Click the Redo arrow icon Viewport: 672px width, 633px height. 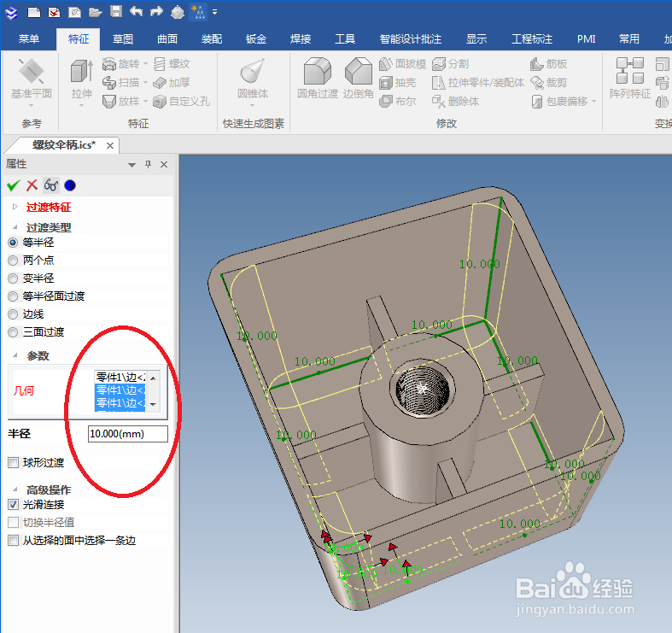[156, 12]
